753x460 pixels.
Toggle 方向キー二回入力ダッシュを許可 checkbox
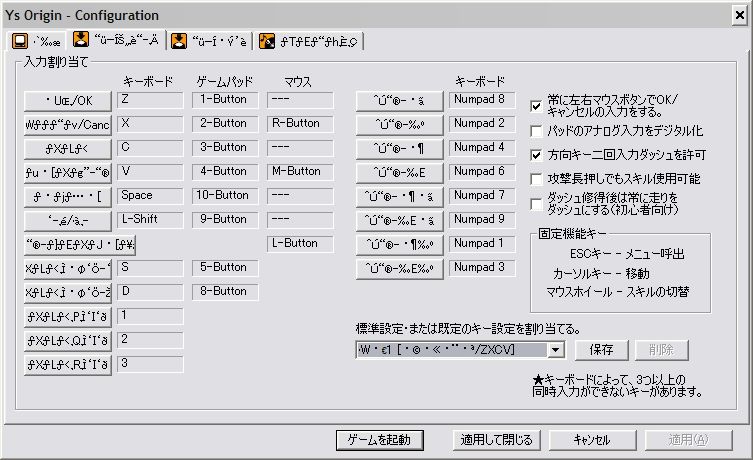click(536, 155)
